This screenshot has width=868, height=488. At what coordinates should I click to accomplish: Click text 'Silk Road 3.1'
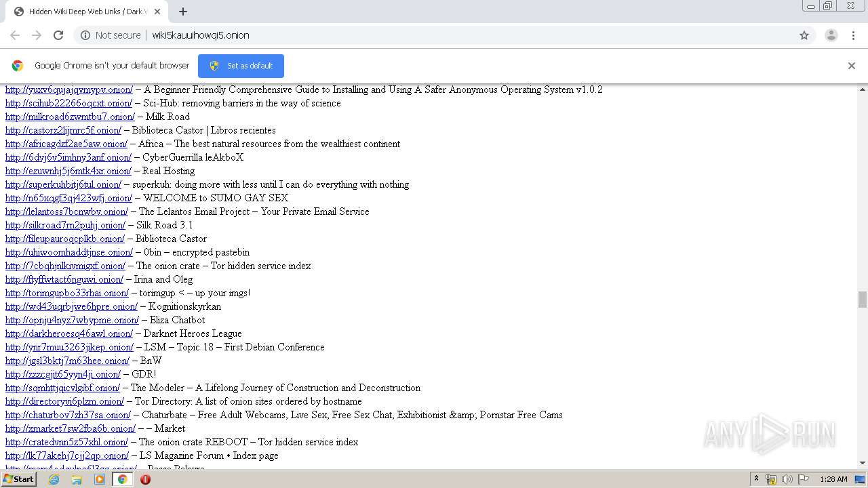click(x=165, y=225)
